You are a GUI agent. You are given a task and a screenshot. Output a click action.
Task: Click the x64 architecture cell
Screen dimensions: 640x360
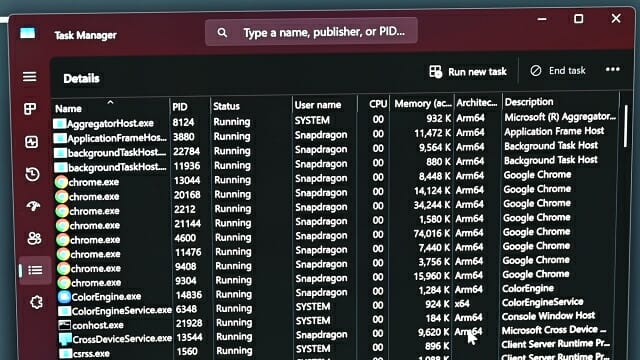coord(462,304)
